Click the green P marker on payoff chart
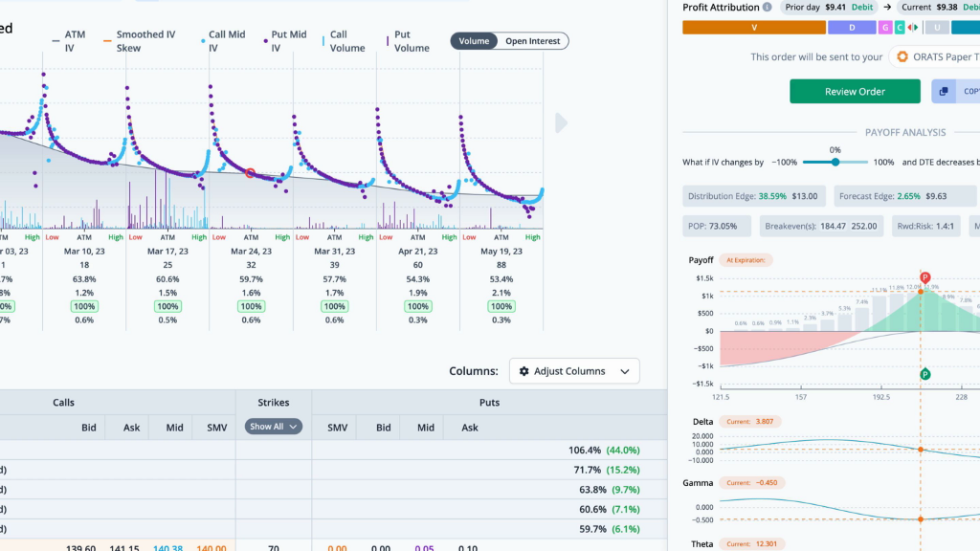The height and width of the screenshot is (551, 980). (924, 375)
